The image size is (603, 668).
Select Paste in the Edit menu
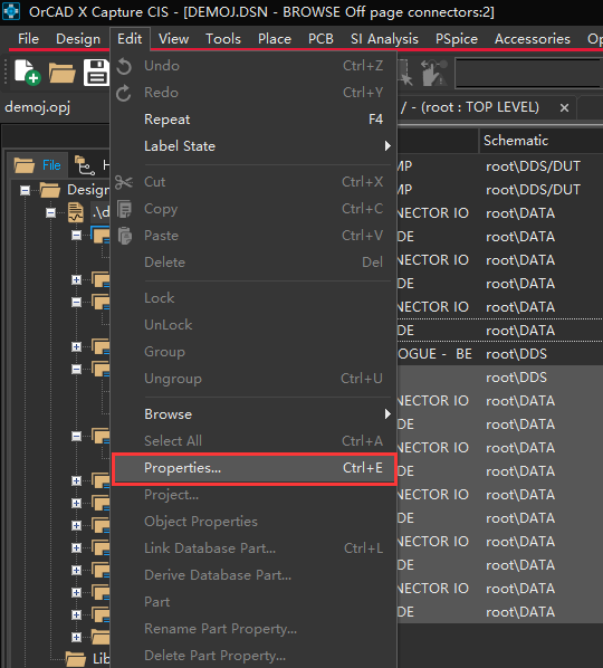tap(254, 236)
